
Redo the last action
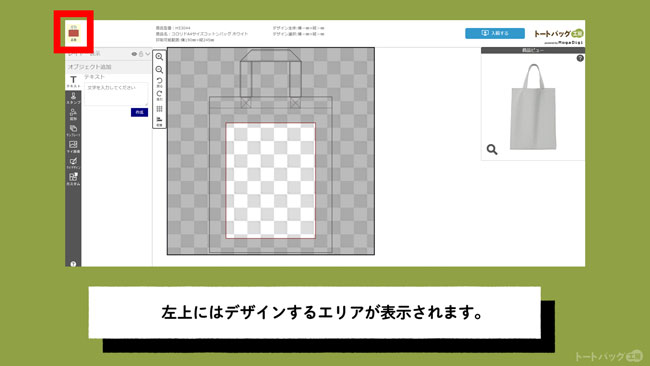pyautogui.click(x=159, y=95)
